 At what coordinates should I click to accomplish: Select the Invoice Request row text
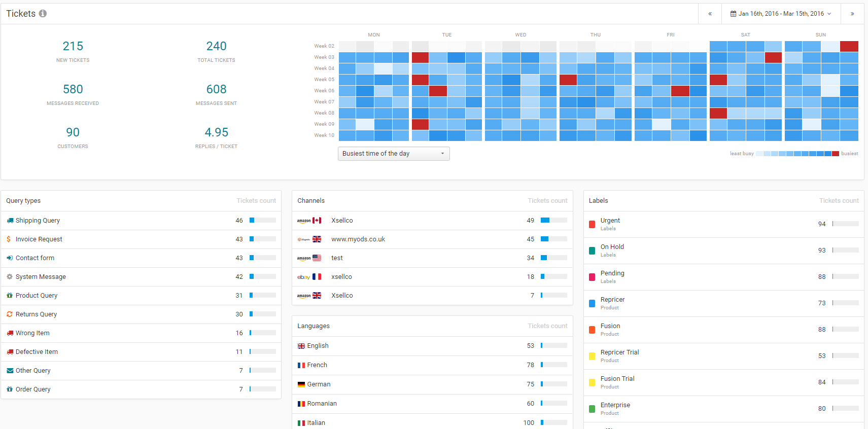[39, 239]
